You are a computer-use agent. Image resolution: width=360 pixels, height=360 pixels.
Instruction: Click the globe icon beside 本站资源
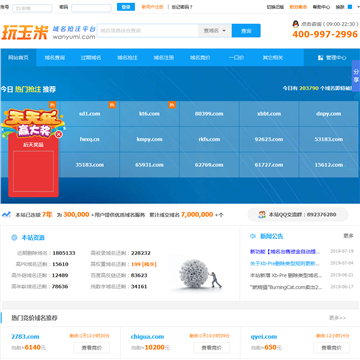point(14,238)
